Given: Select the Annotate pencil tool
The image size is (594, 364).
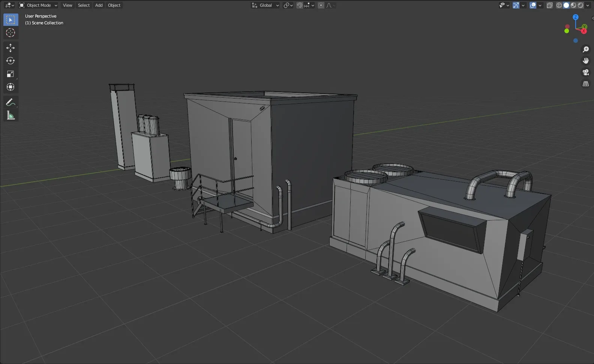Looking at the screenshot, I should click(10, 102).
